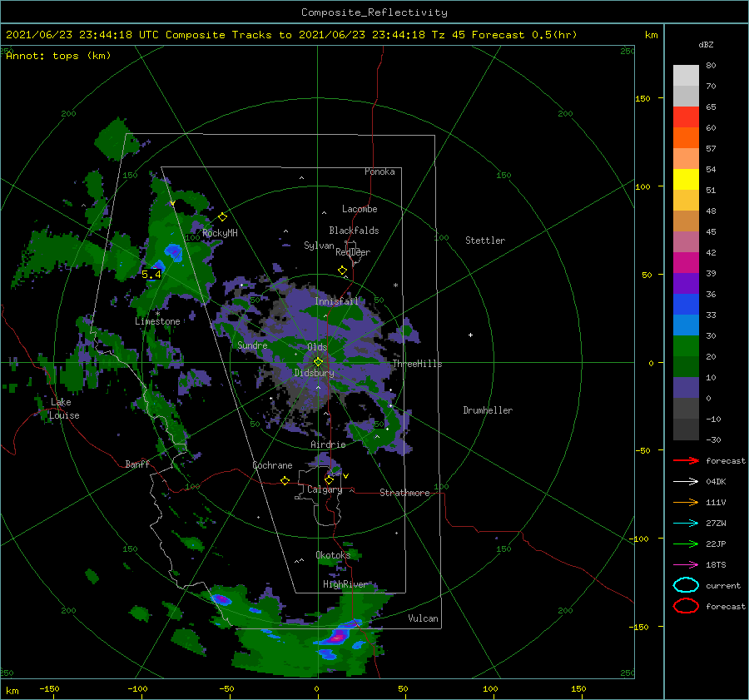Click the Okotoks label
749x700 pixels.
click(333, 555)
